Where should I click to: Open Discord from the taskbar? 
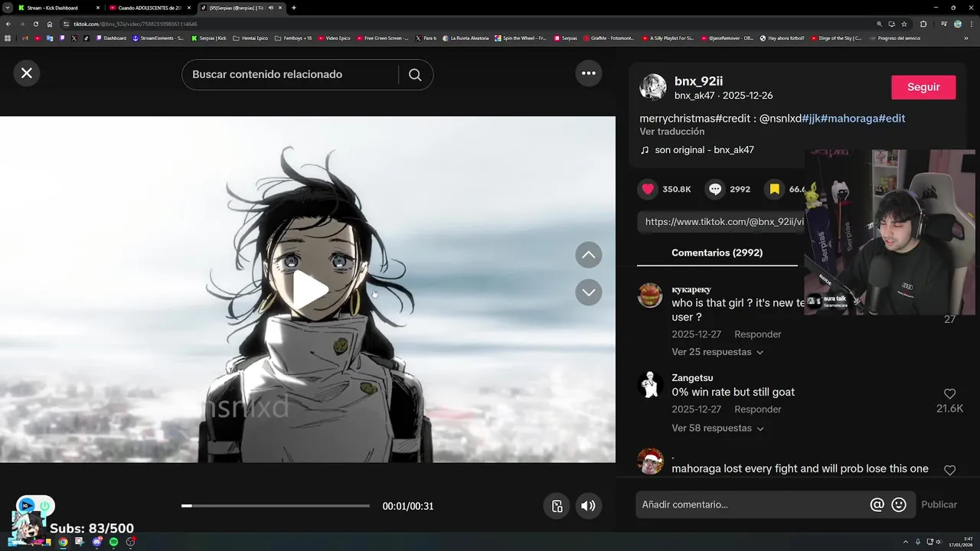pos(96,542)
